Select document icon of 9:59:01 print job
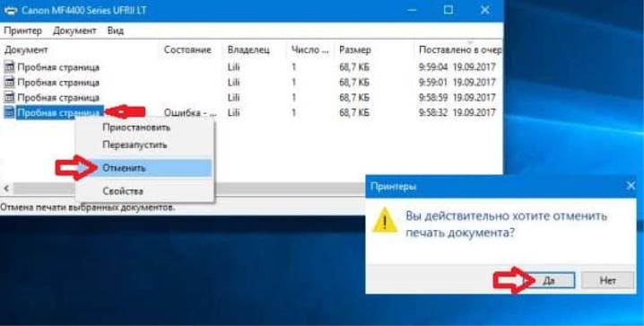The height and width of the screenshot is (326, 644). 10,83
